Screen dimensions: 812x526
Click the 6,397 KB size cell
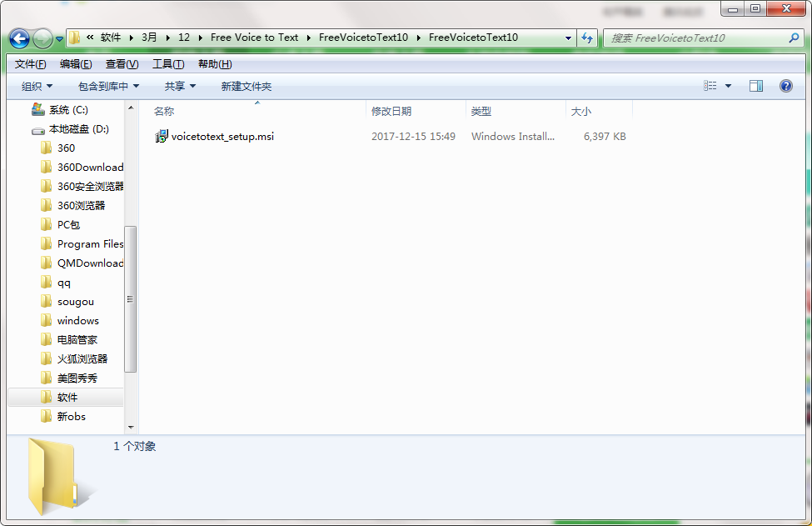pos(605,137)
